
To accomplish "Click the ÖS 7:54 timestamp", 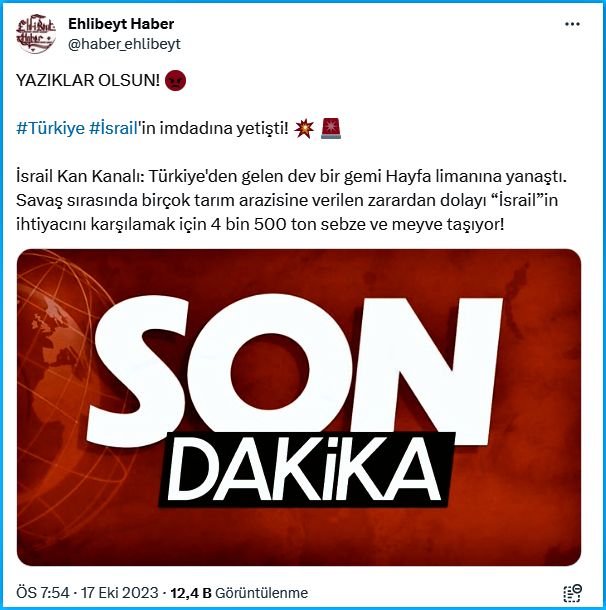I will (x=43, y=593).
